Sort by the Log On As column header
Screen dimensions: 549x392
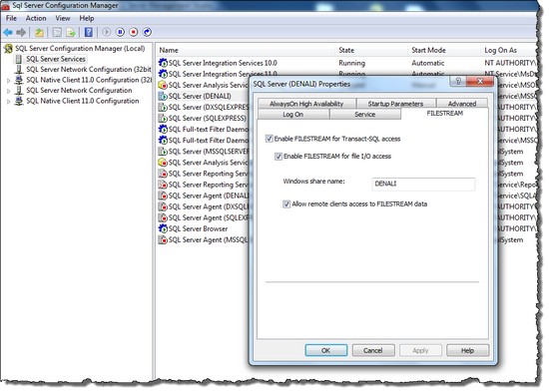coord(509,50)
